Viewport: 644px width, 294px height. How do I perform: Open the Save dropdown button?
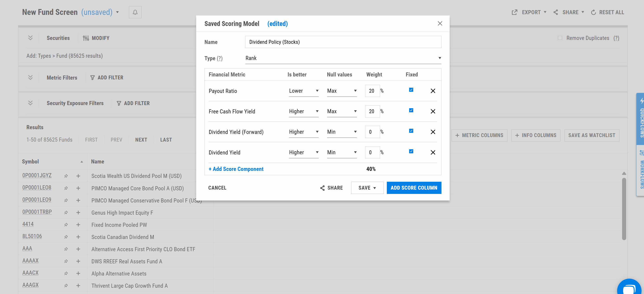point(367,188)
